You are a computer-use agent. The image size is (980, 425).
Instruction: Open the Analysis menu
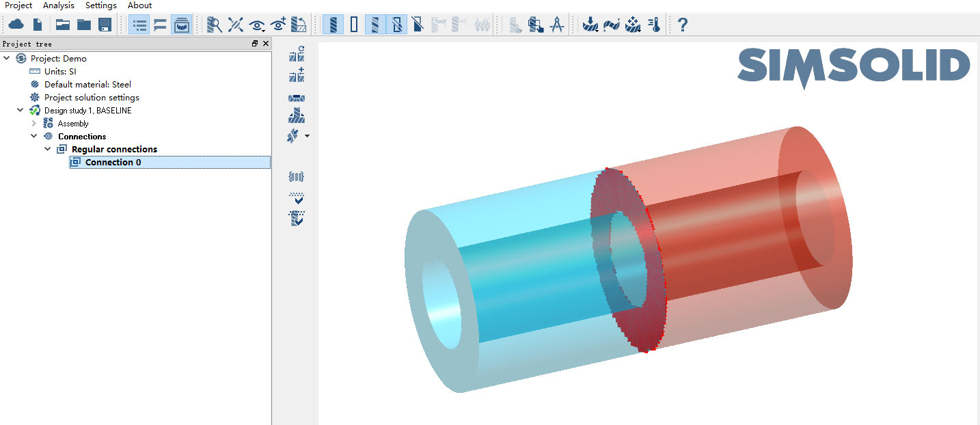click(x=58, y=5)
